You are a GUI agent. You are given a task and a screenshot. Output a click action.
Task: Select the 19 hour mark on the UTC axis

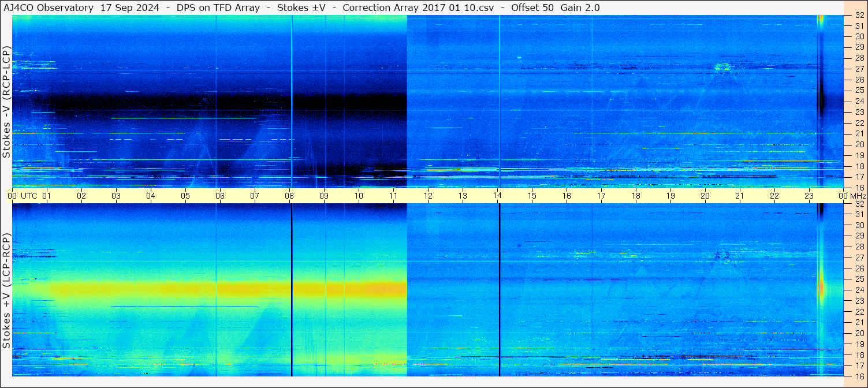670,196
